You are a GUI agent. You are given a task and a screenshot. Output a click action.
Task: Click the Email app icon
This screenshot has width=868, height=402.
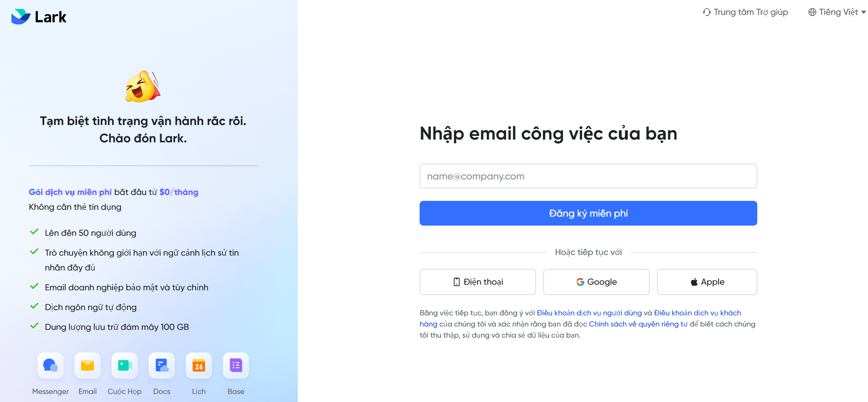coord(87,365)
